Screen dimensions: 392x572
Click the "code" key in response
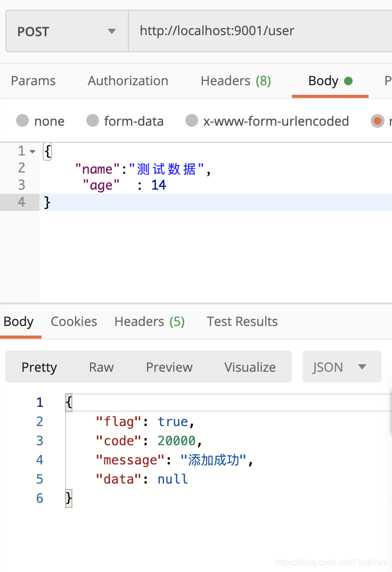point(119,440)
